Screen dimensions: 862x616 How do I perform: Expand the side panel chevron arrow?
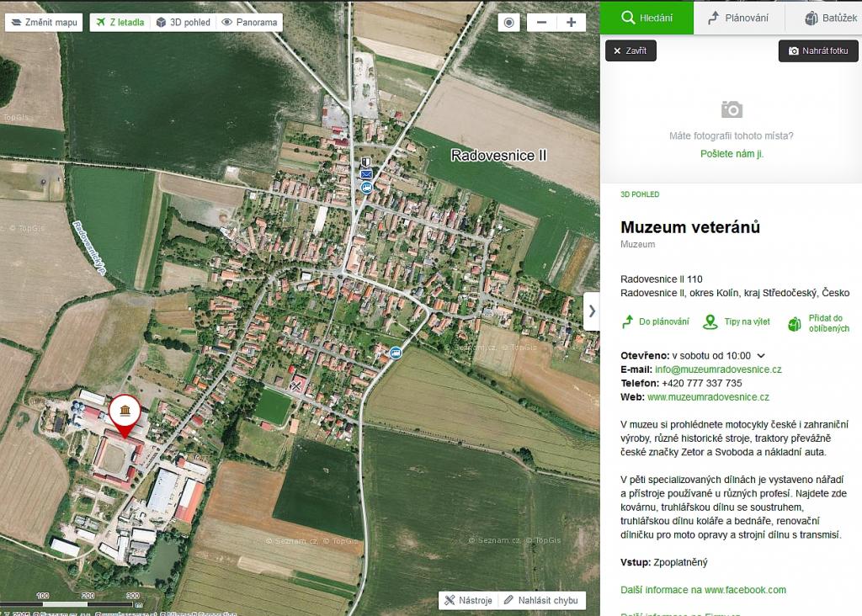(592, 311)
